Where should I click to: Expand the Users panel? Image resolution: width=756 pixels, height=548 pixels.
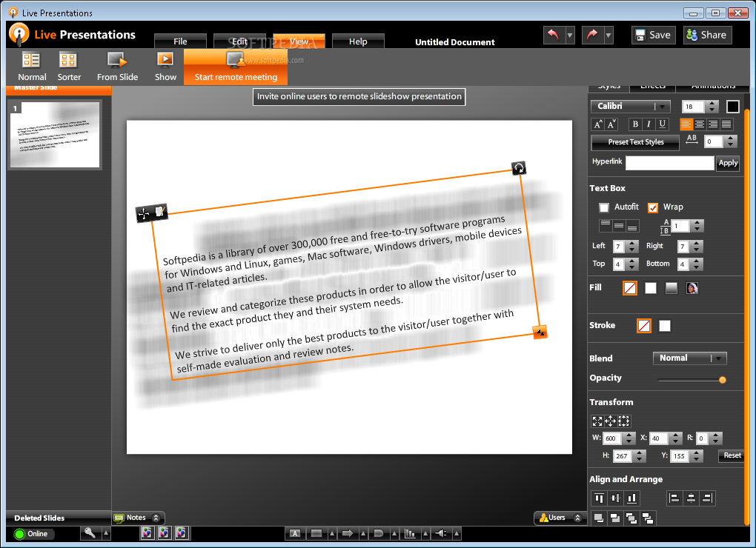pyautogui.click(x=577, y=518)
